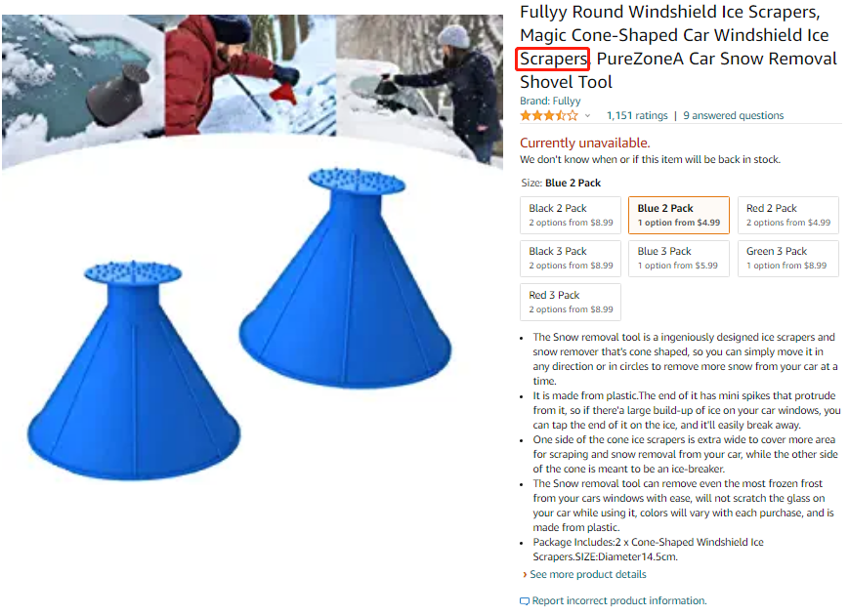Click the blue cone scraper product image
This screenshot has height=616, width=849.
click(x=240, y=324)
